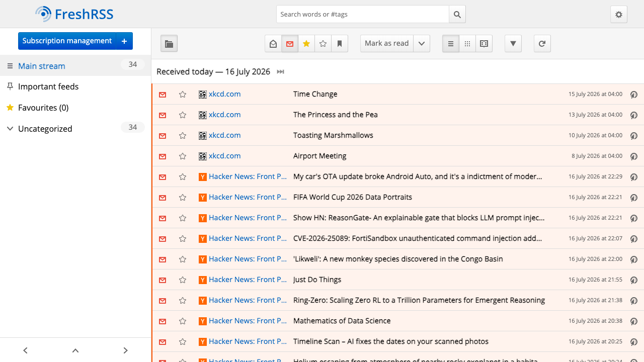Open the FreshRSS logo home link
The image size is (644, 362).
click(74, 14)
